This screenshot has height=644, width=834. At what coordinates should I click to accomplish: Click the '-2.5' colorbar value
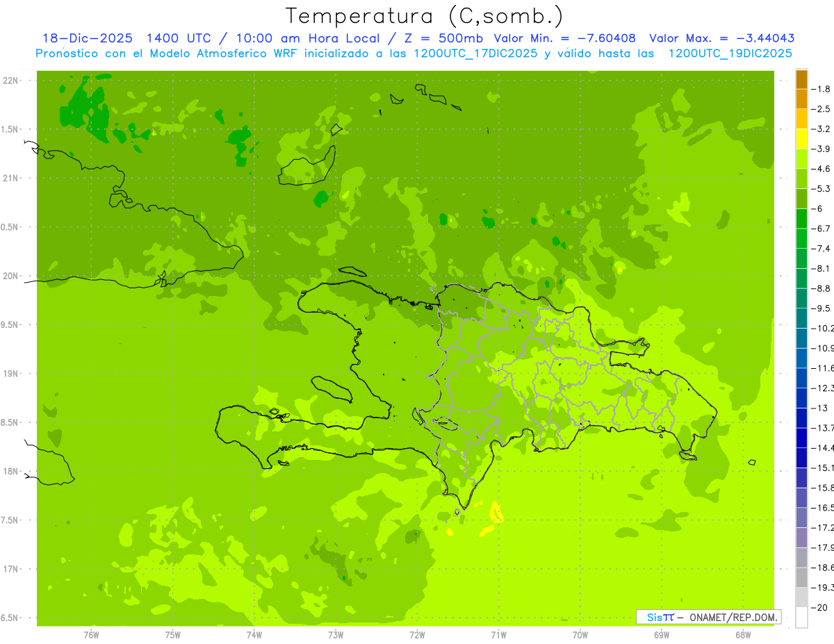(x=821, y=109)
